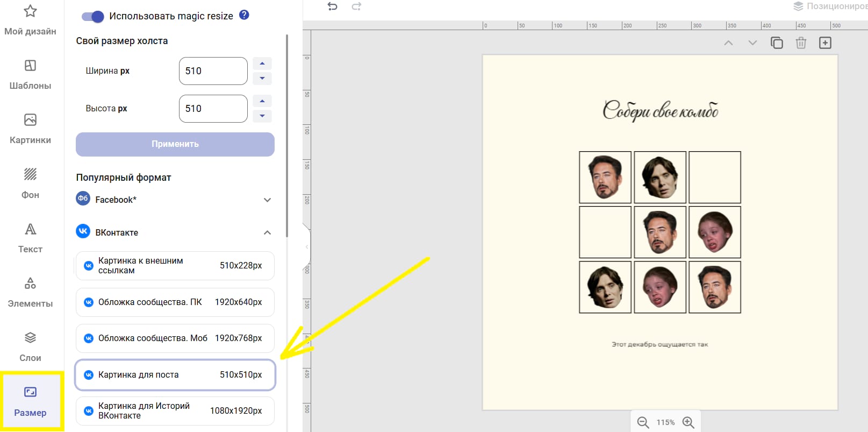The image size is (868, 432).
Task: Click the redo arrow icon
Action: [x=356, y=6]
